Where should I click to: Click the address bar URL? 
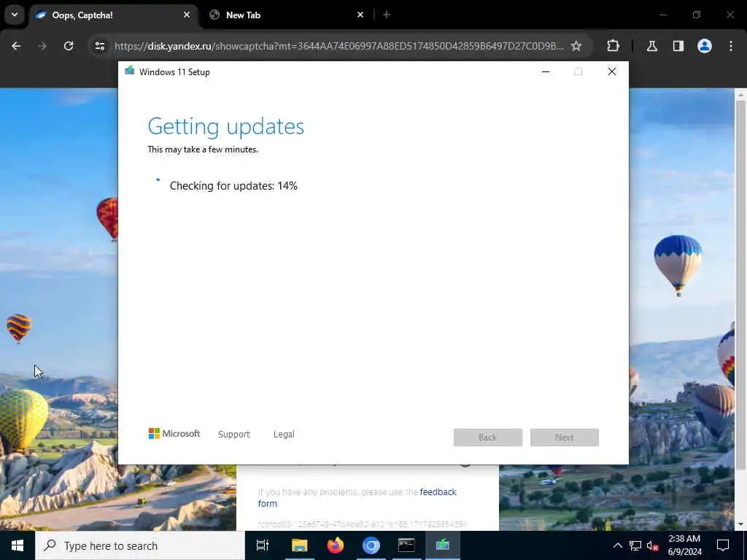pyautogui.click(x=338, y=46)
